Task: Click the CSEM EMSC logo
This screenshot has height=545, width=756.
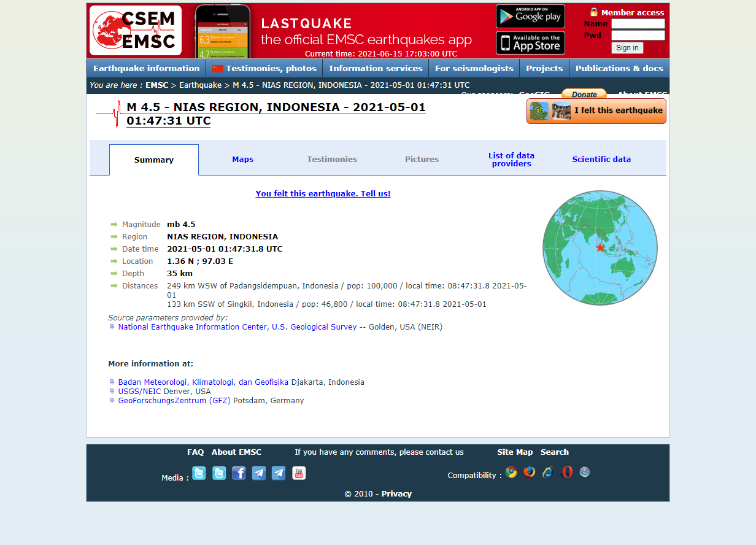Action: point(136,31)
